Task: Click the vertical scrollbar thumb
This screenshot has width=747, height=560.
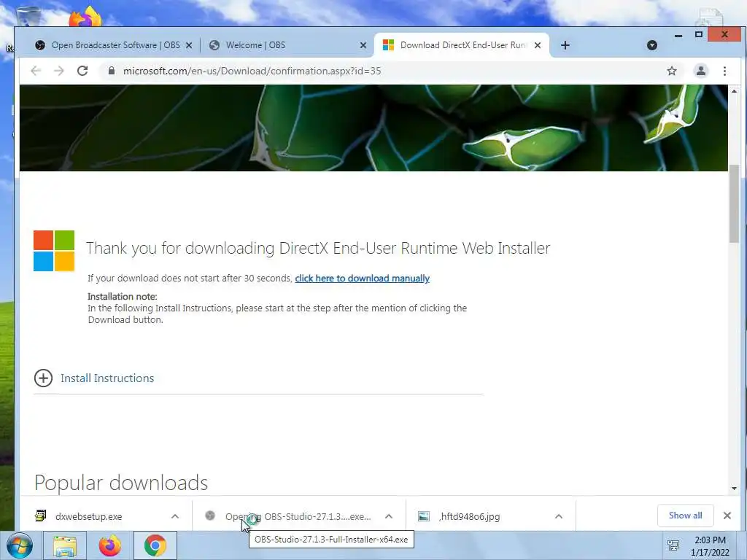Action: click(734, 203)
